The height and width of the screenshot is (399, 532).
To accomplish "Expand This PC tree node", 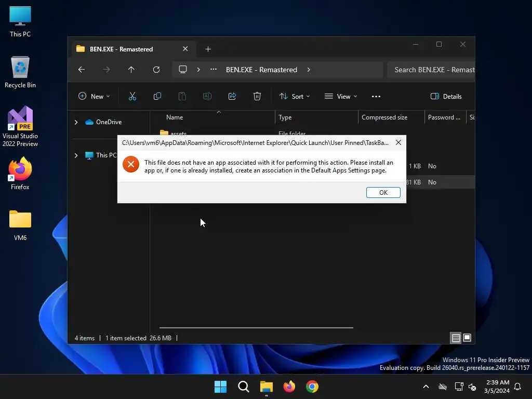I will 76,155.
